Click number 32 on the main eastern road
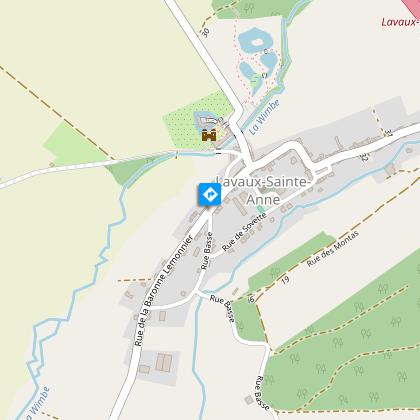The image size is (420, 420). [364, 157]
